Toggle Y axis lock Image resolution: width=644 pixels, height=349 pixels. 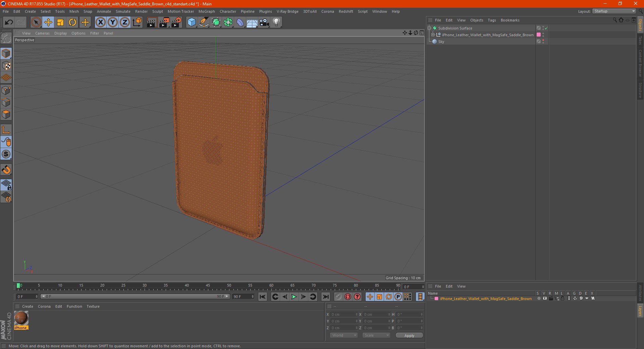[113, 22]
